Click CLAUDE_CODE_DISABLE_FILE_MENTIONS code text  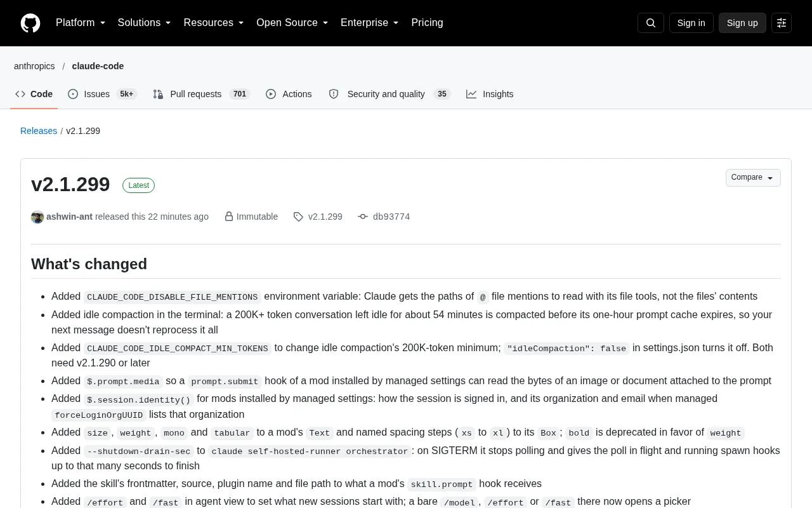173,297
